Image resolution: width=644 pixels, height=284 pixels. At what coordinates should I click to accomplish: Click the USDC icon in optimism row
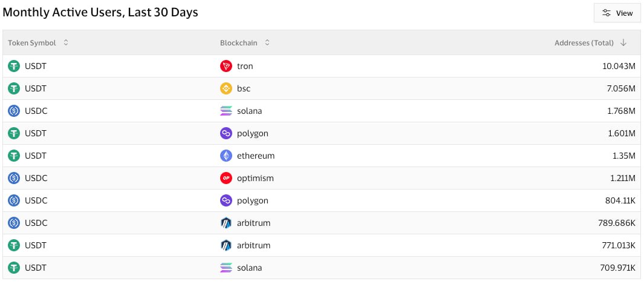point(14,178)
